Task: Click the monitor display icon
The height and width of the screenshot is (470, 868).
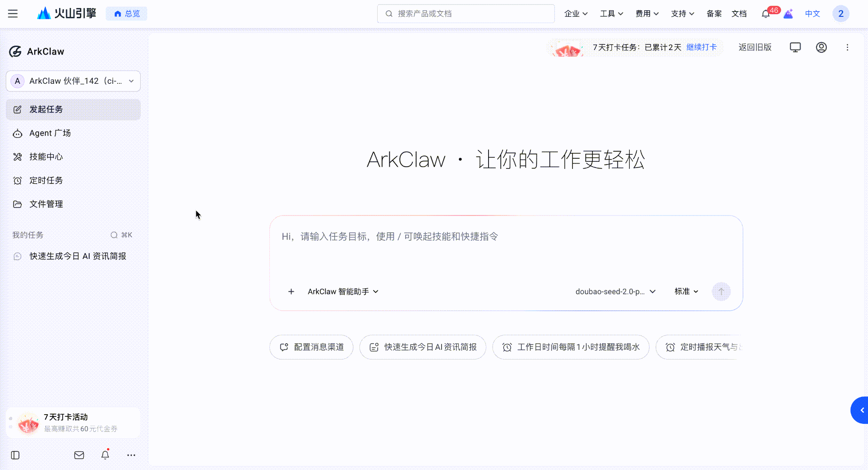Action: [x=795, y=47]
